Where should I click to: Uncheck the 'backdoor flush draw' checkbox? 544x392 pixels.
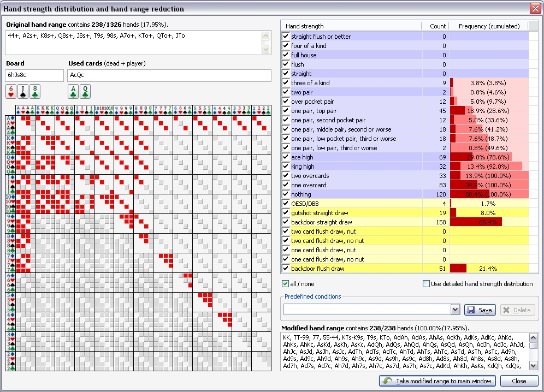[x=286, y=268]
